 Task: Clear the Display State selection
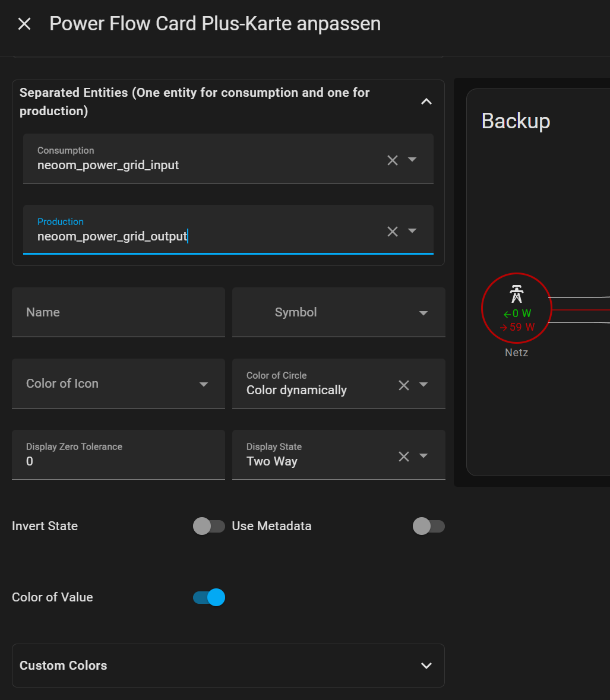point(404,456)
